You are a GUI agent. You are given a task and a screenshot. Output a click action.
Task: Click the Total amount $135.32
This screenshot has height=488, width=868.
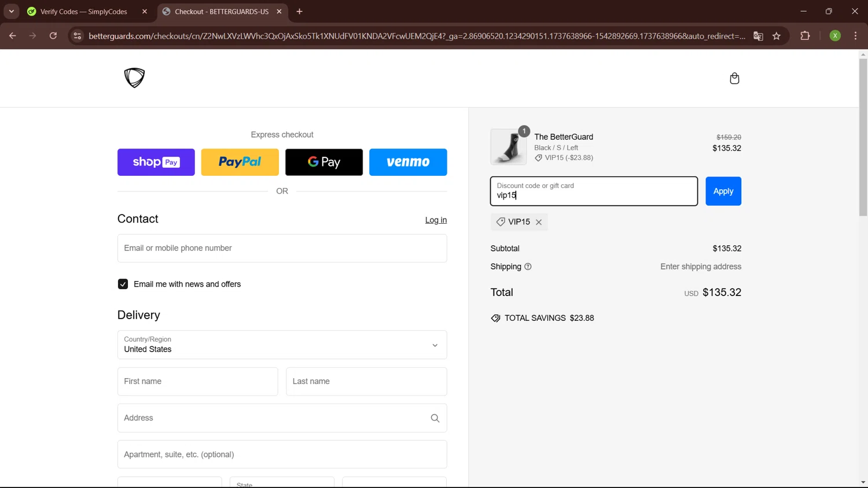click(x=722, y=293)
